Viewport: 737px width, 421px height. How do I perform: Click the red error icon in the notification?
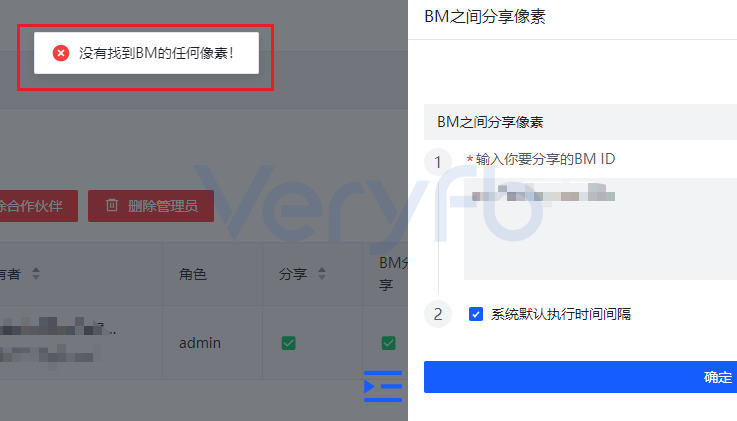(61, 53)
